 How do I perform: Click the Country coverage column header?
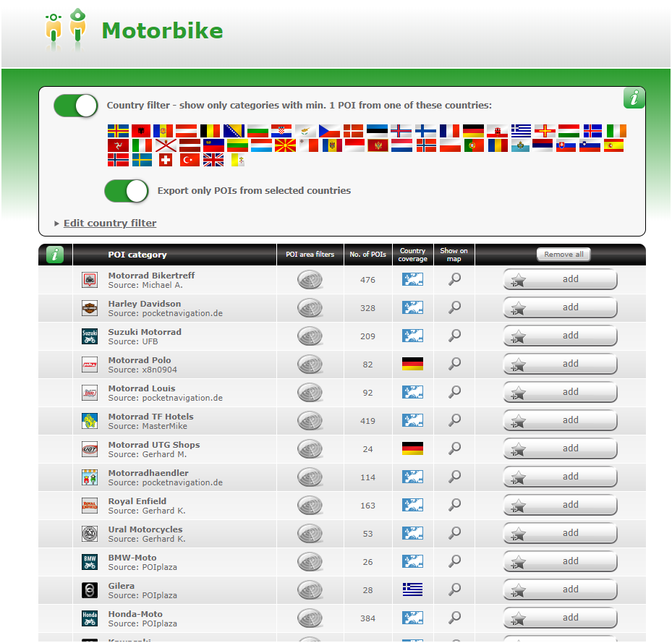tap(413, 255)
